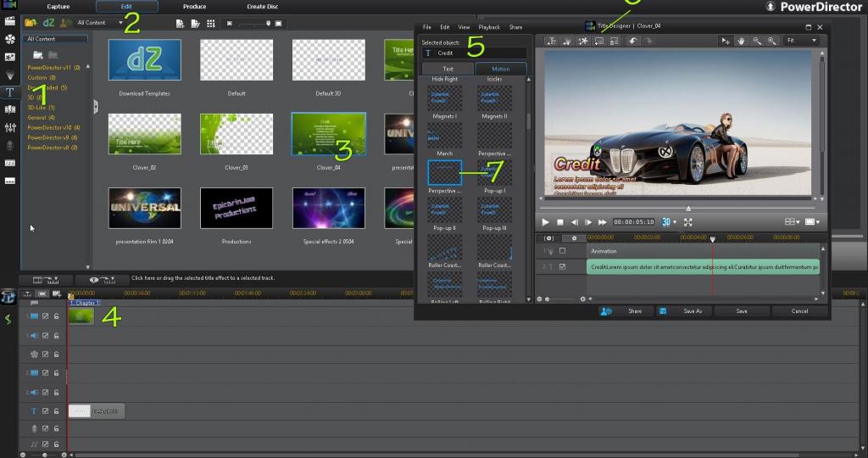This screenshot has height=458, width=868.
Task: Click the green S icon left of timeline
Action: (x=8, y=319)
